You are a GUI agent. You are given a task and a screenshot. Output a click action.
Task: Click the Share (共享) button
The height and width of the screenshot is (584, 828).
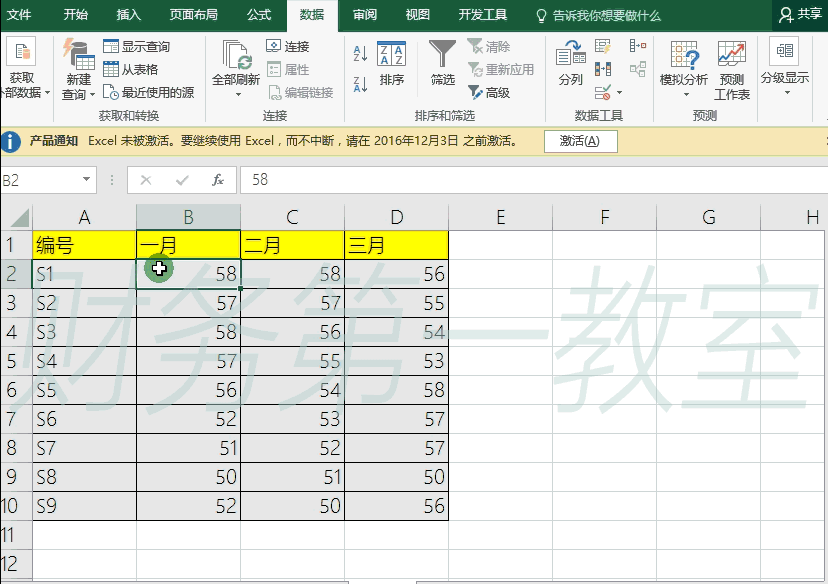pos(800,14)
